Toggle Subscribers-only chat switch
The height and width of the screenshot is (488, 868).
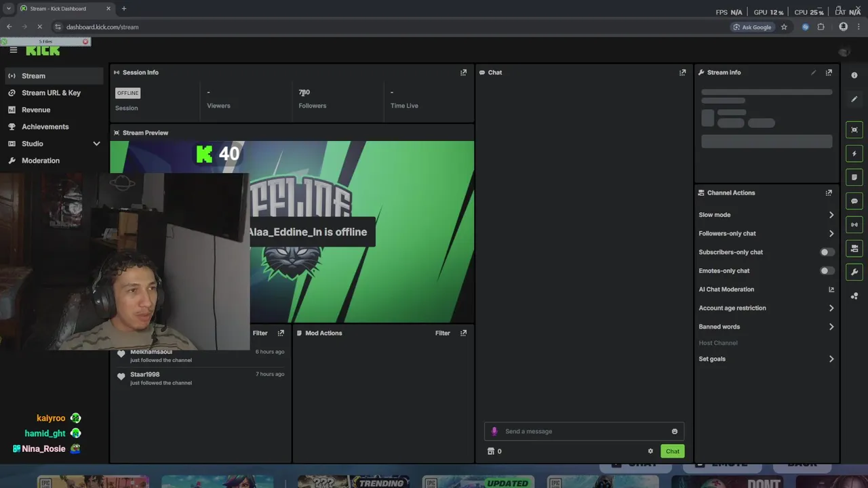click(827, 252)
